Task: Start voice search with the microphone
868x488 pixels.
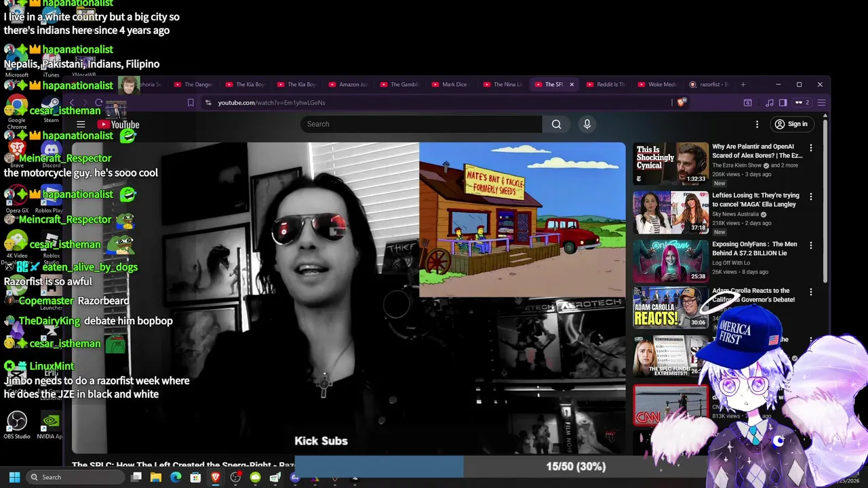Action: [x=587, y=124]
